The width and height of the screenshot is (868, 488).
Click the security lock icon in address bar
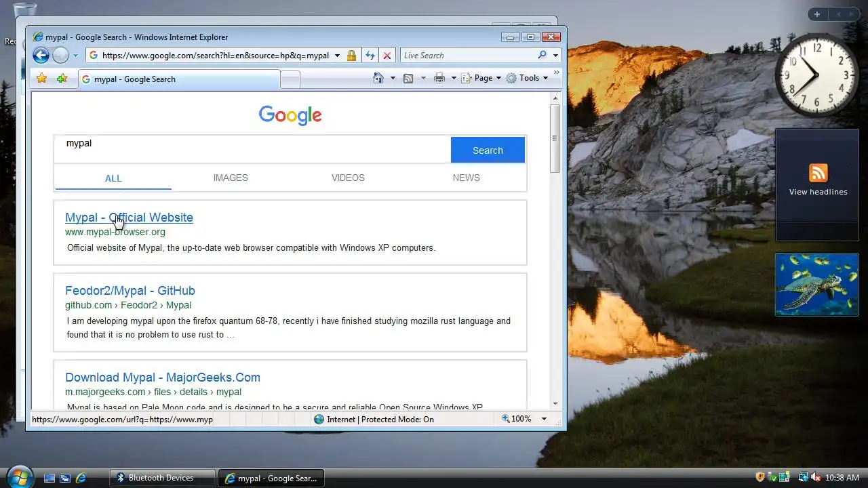(x=351, y=56)
